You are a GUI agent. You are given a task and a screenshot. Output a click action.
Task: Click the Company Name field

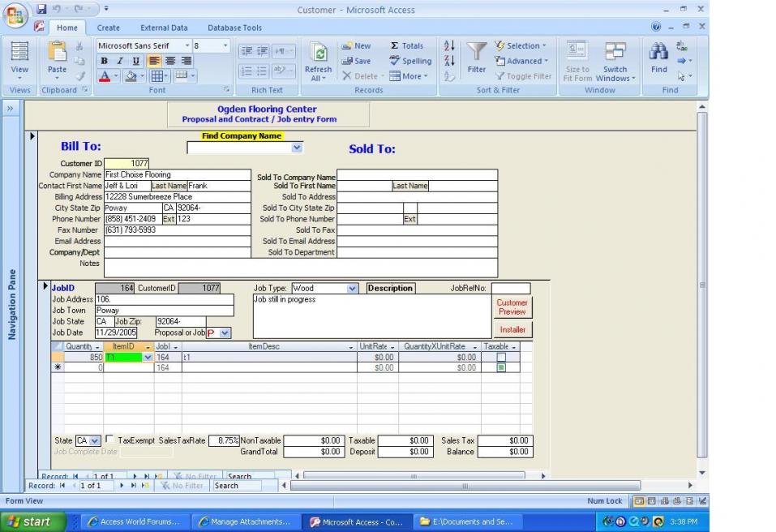177,174
